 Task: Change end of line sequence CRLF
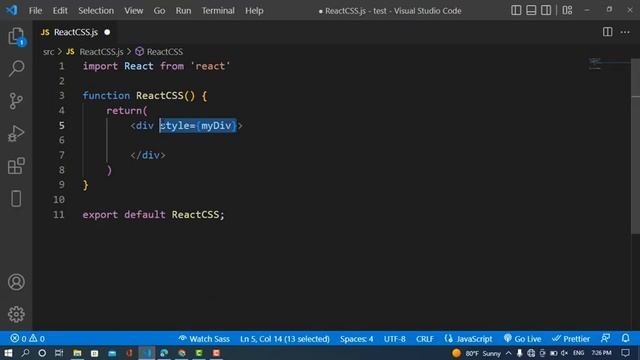[x=424, y=339]
